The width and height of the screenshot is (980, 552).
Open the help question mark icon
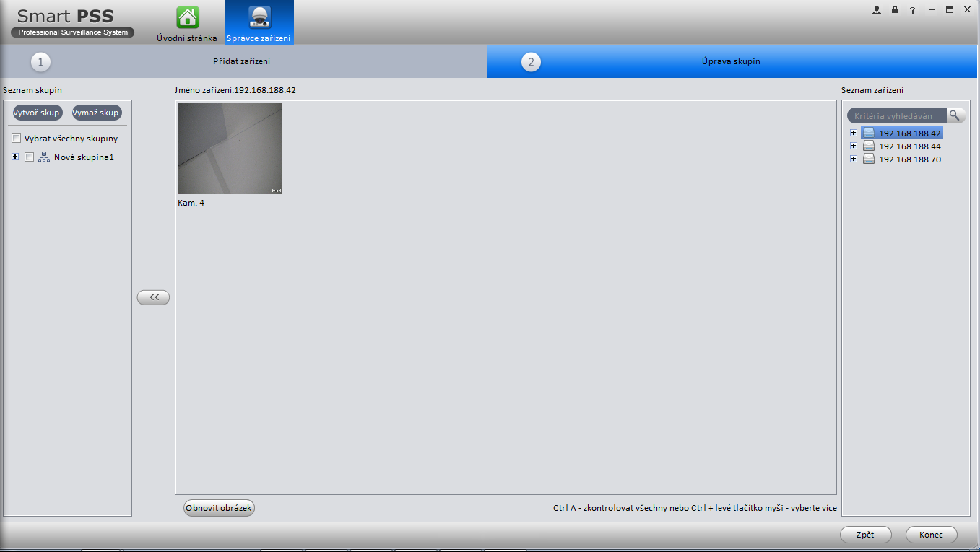(913, 10)
